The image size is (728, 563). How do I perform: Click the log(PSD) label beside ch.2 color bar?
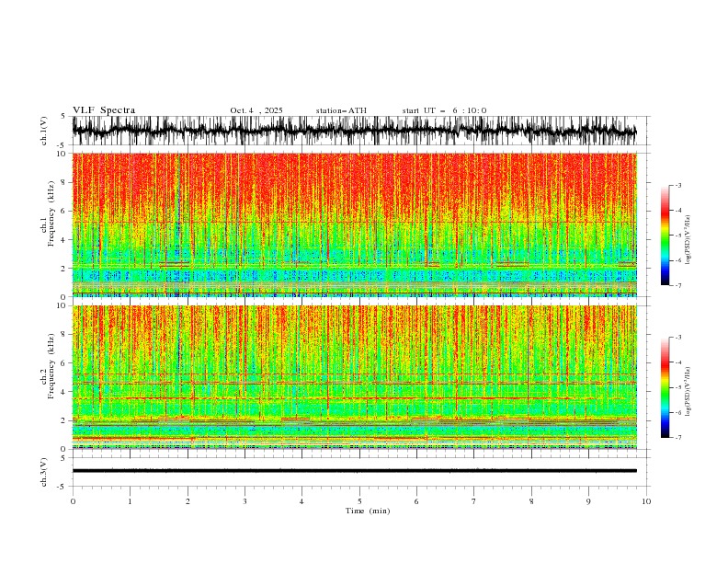(688, 392)
